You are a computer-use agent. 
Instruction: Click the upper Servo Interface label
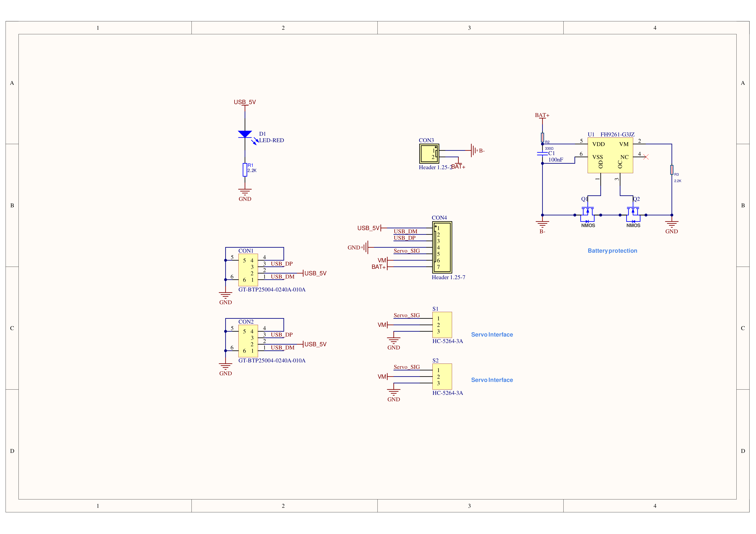pyautogui.click(x=492, y=334)
